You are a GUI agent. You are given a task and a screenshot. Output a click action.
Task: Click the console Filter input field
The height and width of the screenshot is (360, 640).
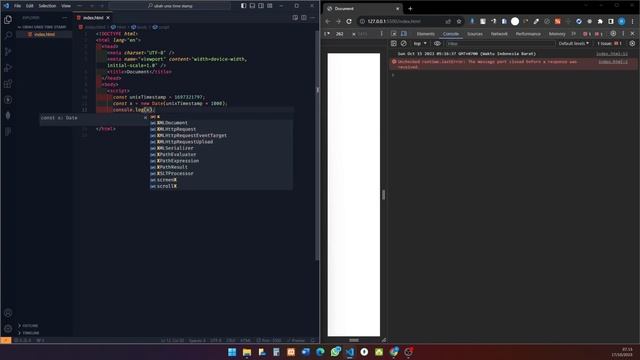[x=500, y=43]
